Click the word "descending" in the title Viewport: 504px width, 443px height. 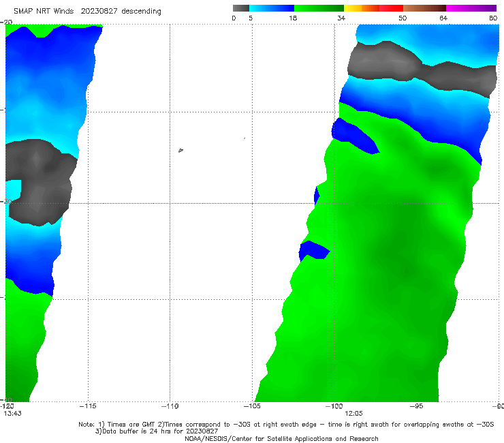(142, 12)
